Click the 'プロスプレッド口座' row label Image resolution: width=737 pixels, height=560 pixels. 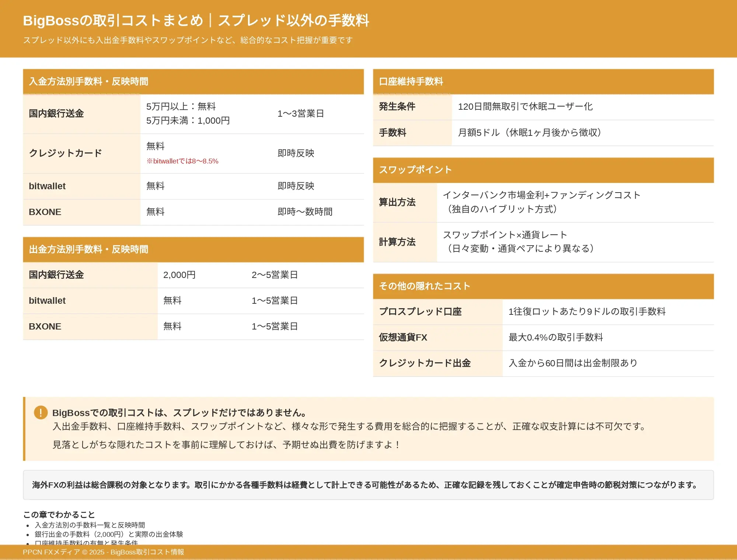(x=438, y=312)
